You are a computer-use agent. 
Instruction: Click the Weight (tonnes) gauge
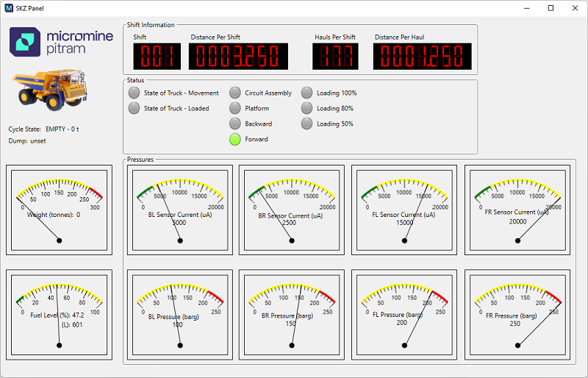point(60,210)
